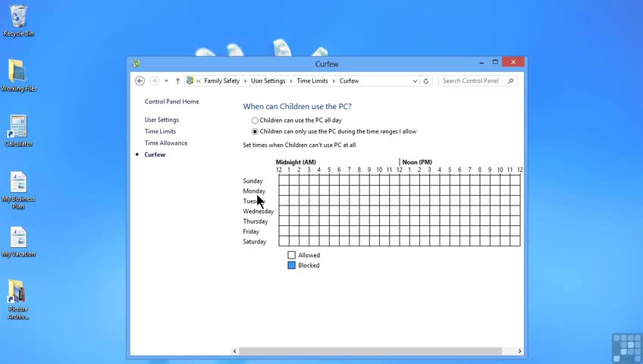
Task: Click the Family Safety address bar icon
Action: click(x=190, y=80)
